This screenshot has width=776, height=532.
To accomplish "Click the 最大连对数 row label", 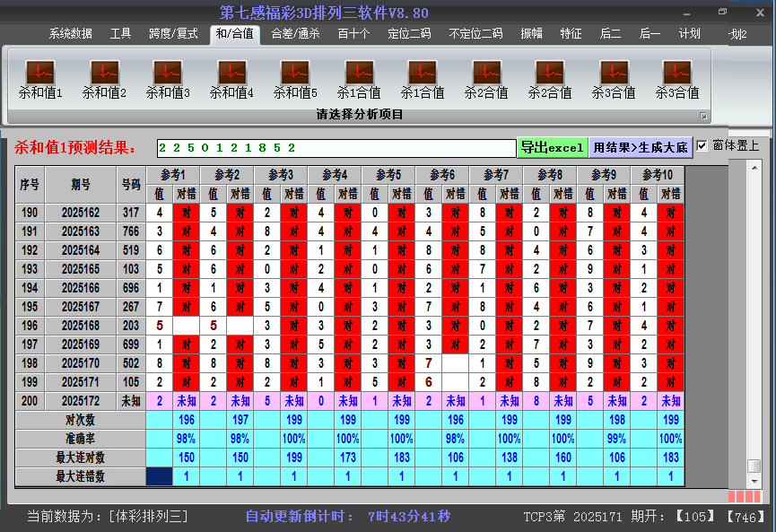I will pyautogui.click(x=80, y=458).
